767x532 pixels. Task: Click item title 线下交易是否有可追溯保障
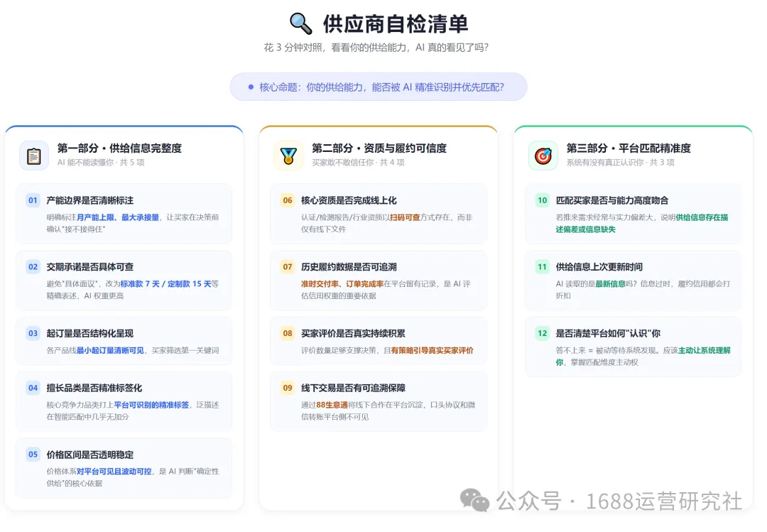(353, 388)
